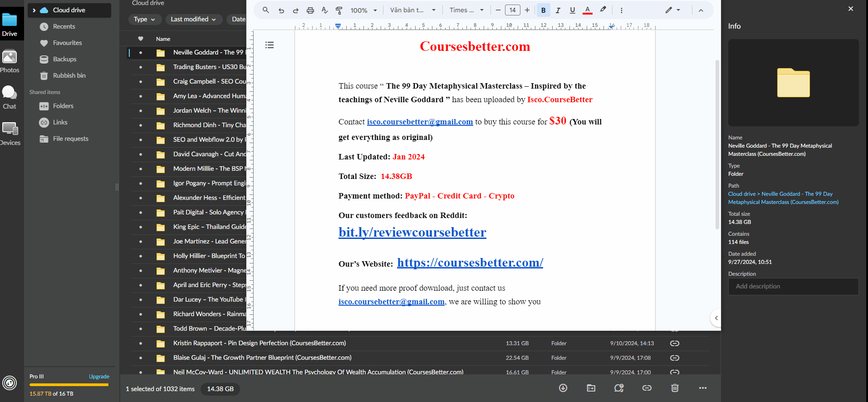Open the https://coursesbetter.com/ link
The height and width of the screenshot is (402, 868).
[470, 263]
